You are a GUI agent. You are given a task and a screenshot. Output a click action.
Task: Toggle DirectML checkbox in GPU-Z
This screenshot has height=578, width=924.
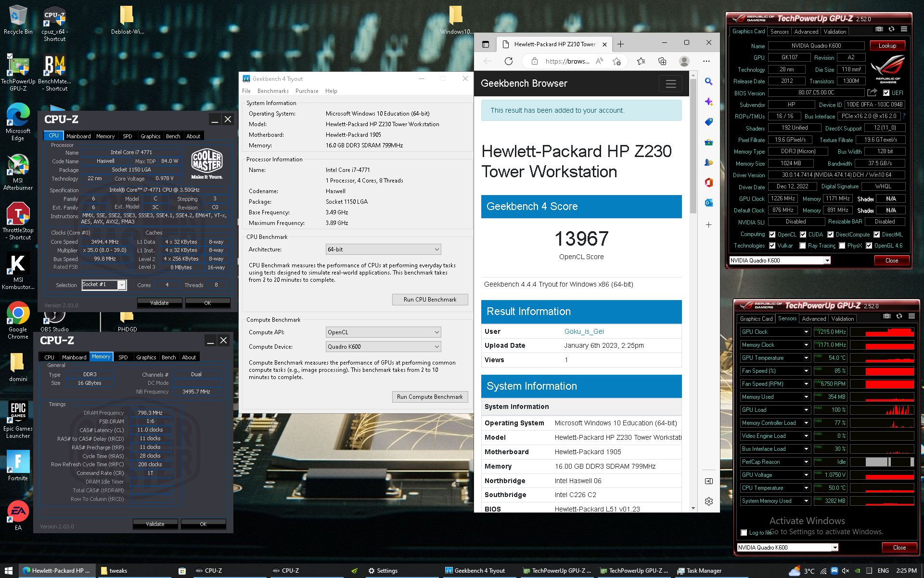click(876, 235)
